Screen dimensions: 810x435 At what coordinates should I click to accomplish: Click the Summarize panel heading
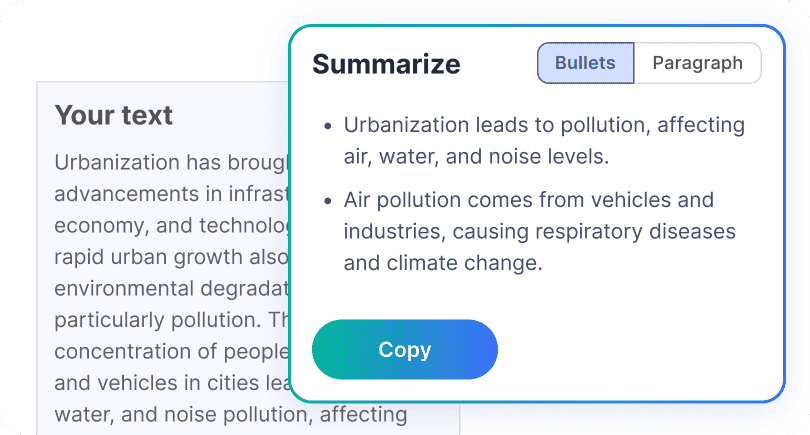click(x=386, y=64)
